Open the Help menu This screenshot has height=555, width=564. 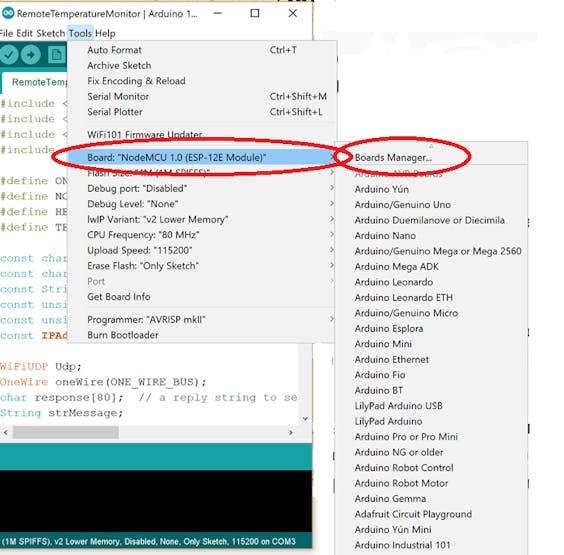105,33
